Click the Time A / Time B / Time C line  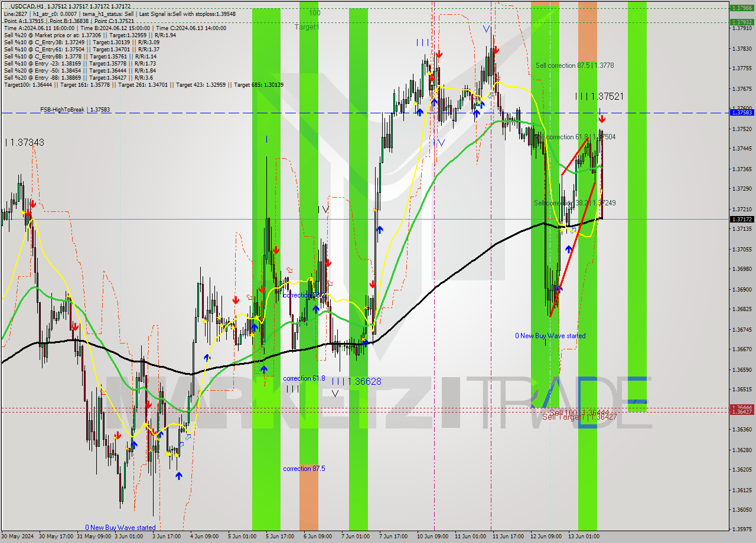click(115, 28)
